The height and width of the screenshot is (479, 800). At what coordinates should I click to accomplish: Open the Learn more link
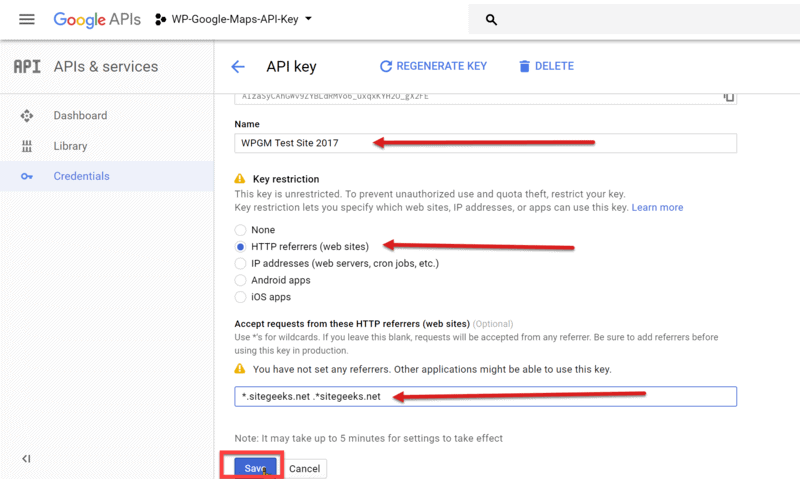coord(657,208)
